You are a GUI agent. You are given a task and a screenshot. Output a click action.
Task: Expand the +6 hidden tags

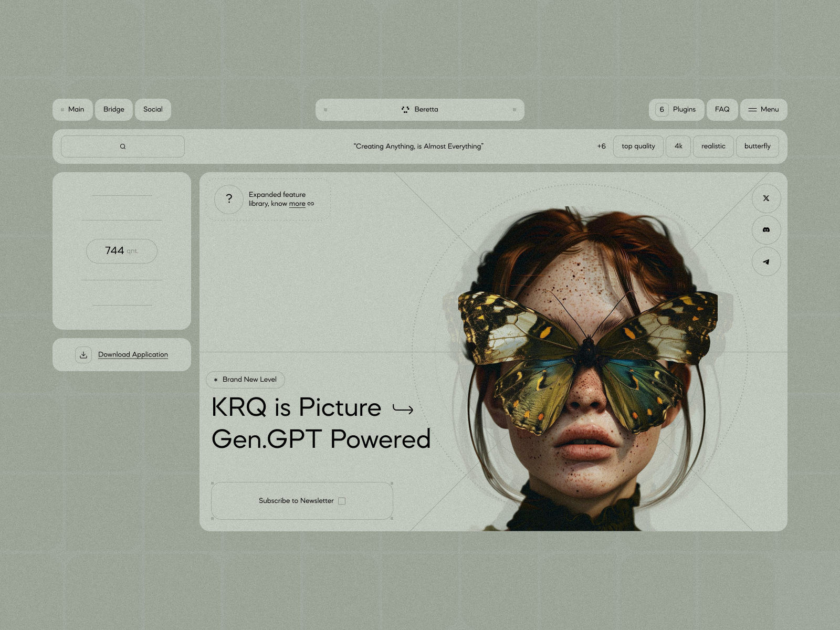click(x=601, y=146)
